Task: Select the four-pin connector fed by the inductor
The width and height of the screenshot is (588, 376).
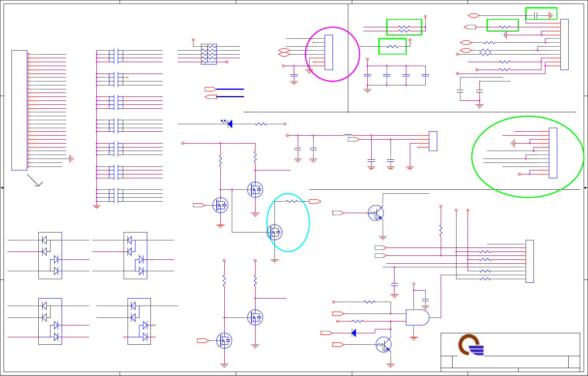Action: click(x=433, y=141)
